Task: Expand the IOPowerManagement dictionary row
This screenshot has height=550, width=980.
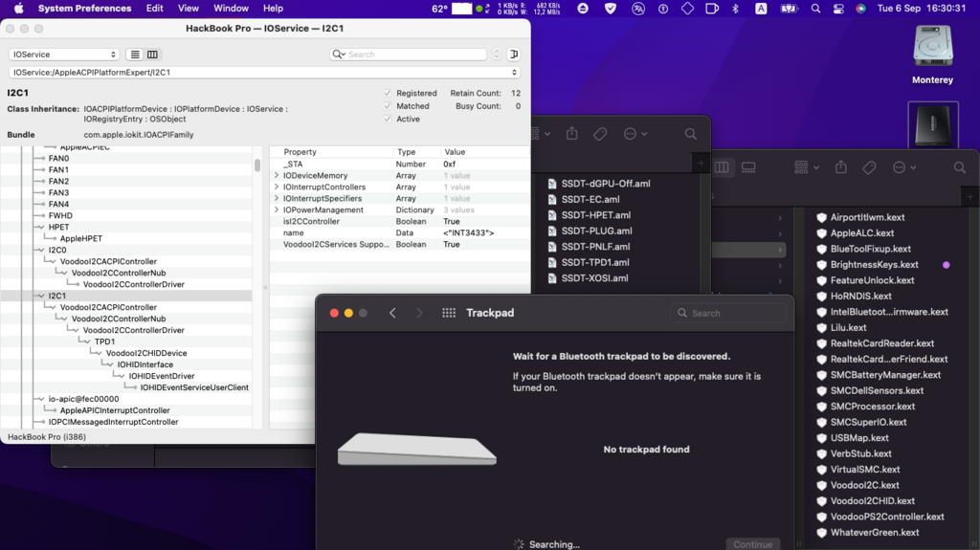Action: point(277,210)
